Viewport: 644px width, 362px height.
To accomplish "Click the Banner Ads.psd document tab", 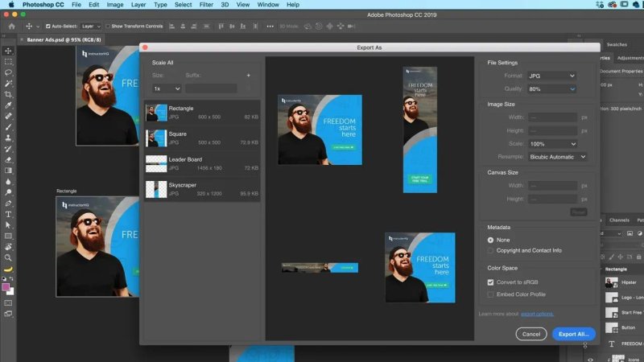I will [x=64, y=39].
